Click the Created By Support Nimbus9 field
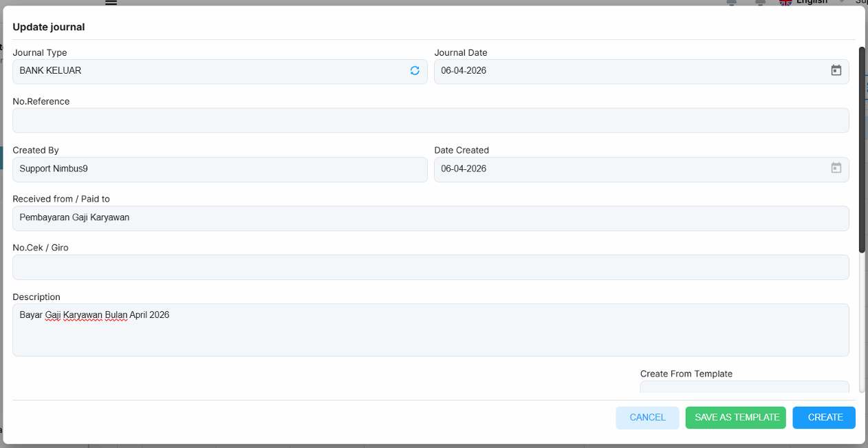The height and width of the screenshot is (448, 868). coord(220,169)
